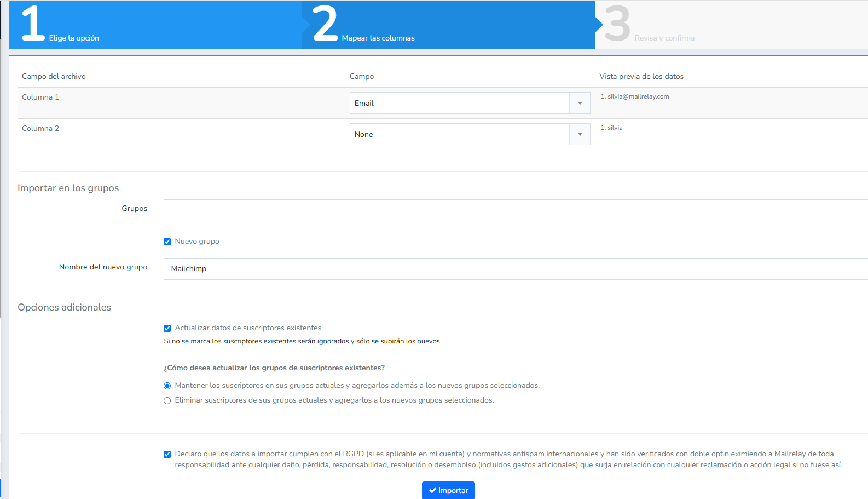
Task: Click the '1. silvia' preview value
Action: coord(612,128)
